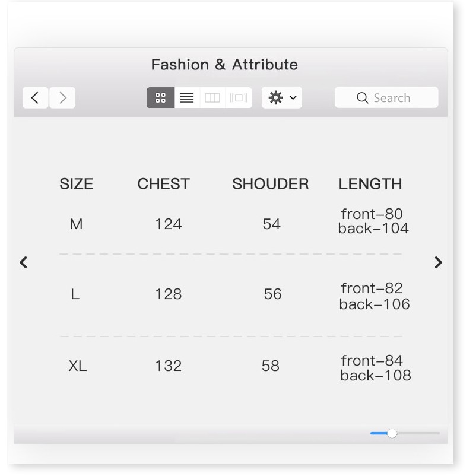Go to next slide with right arrow
The width and height of the screenshot is (476, 476).
[x=438, y=262]
